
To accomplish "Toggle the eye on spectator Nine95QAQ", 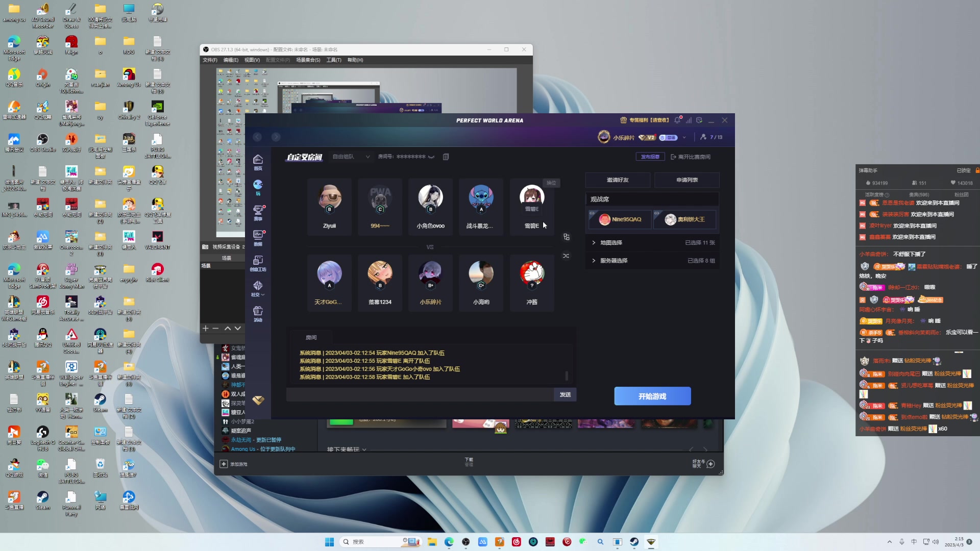I will (x=593, y=213).
